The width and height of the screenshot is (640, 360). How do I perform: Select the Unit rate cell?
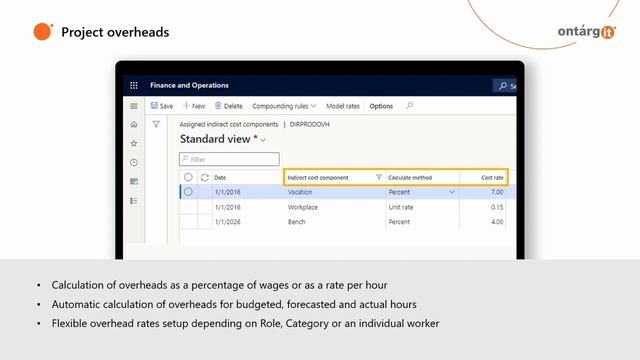pos(401,207)
